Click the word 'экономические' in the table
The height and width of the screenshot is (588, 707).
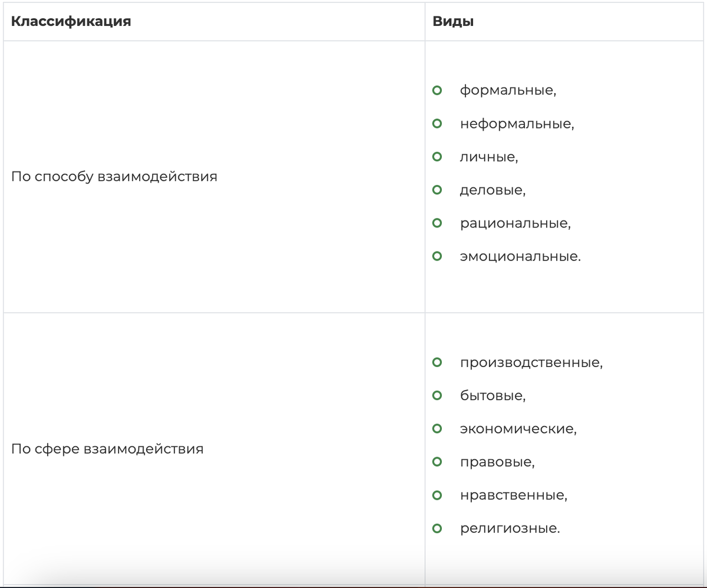click(x=518, y=428)
